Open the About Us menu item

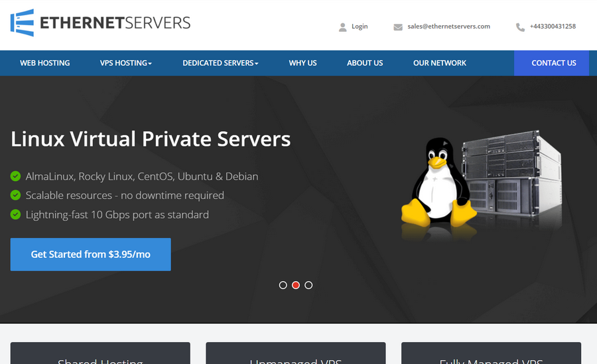pyautogui.click(x=365, y=63)
